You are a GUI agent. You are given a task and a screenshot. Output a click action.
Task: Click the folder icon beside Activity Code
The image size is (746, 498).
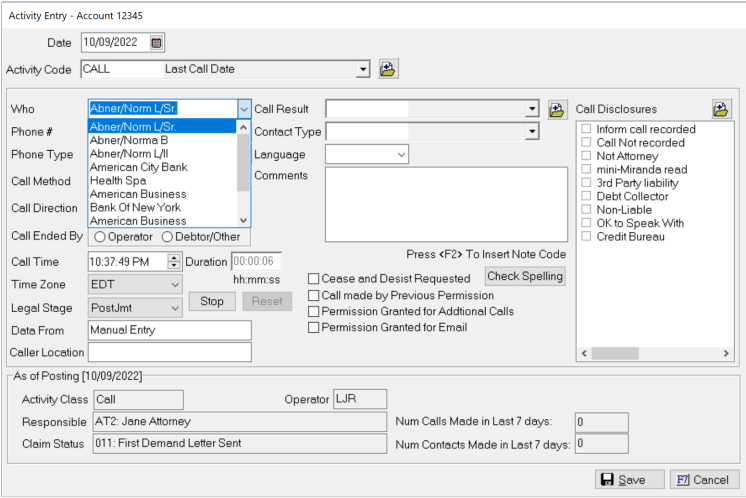(x=388, y=69)
